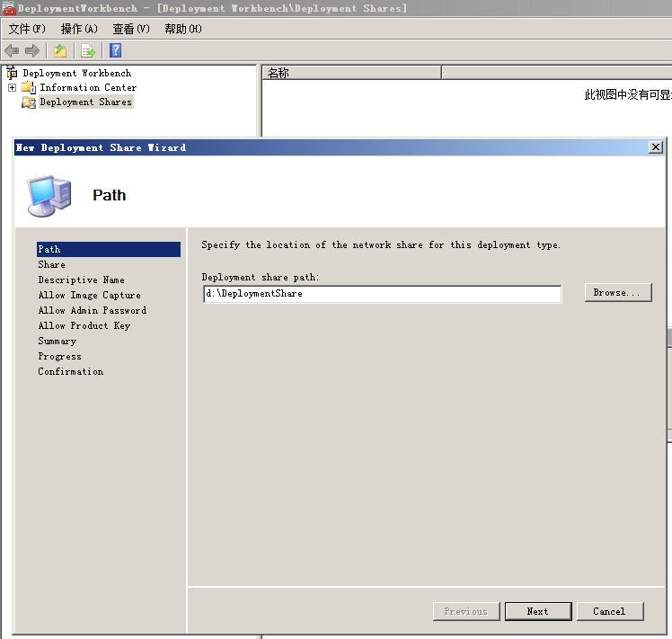Select the Deployment Workbench root node icon

(x=12, y=73)
